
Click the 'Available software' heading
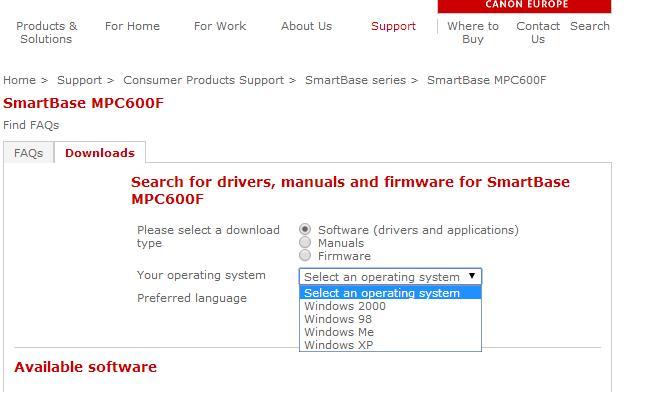[86, 367]
